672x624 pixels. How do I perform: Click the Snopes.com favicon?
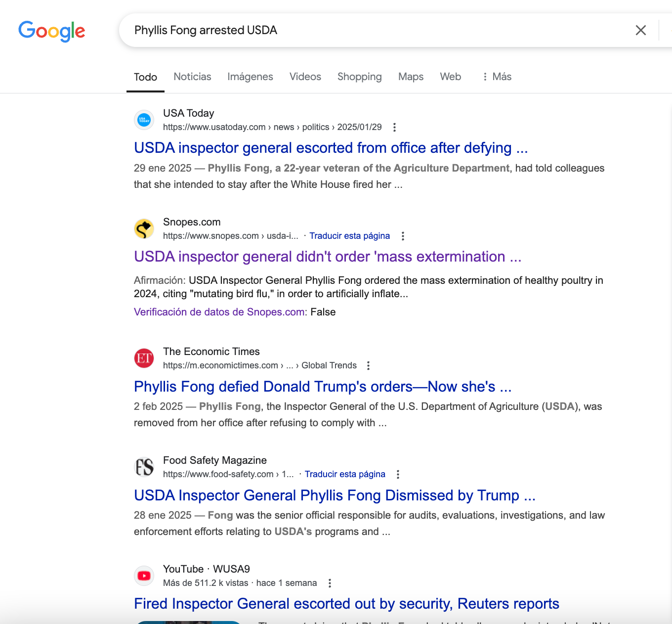pos(144,228)
